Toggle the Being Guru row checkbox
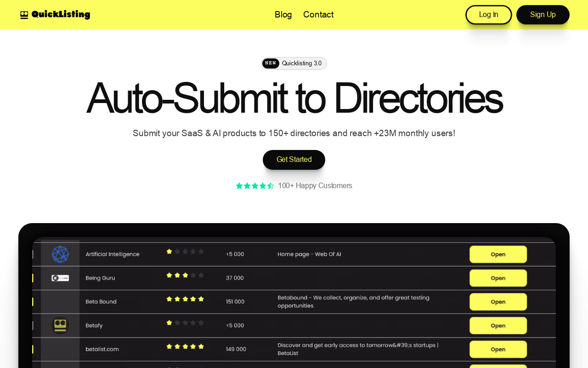 pos(33,278)
